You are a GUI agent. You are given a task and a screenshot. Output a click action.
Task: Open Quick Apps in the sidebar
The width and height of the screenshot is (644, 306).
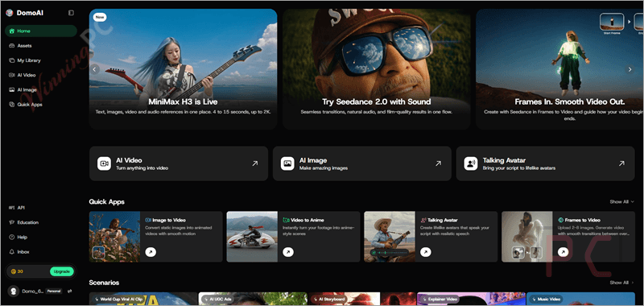point(41,105)
